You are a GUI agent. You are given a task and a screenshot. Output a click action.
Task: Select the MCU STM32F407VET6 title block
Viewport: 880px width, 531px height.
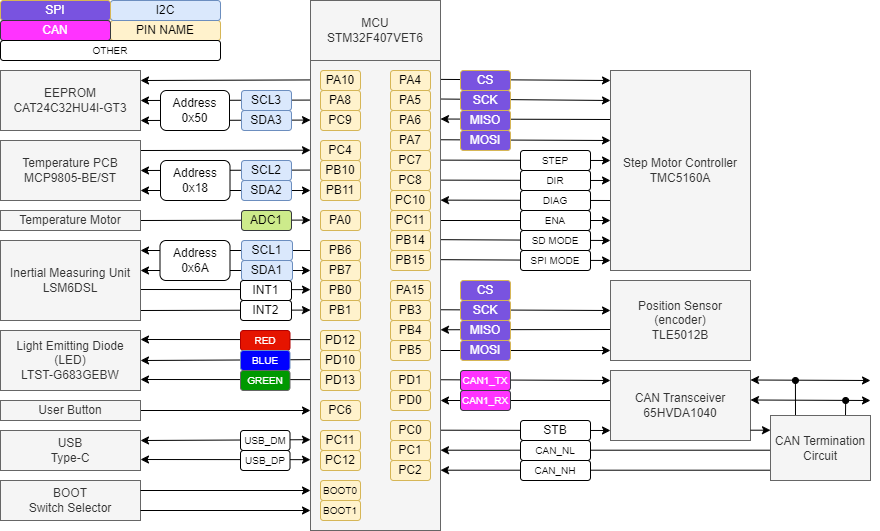375,30
